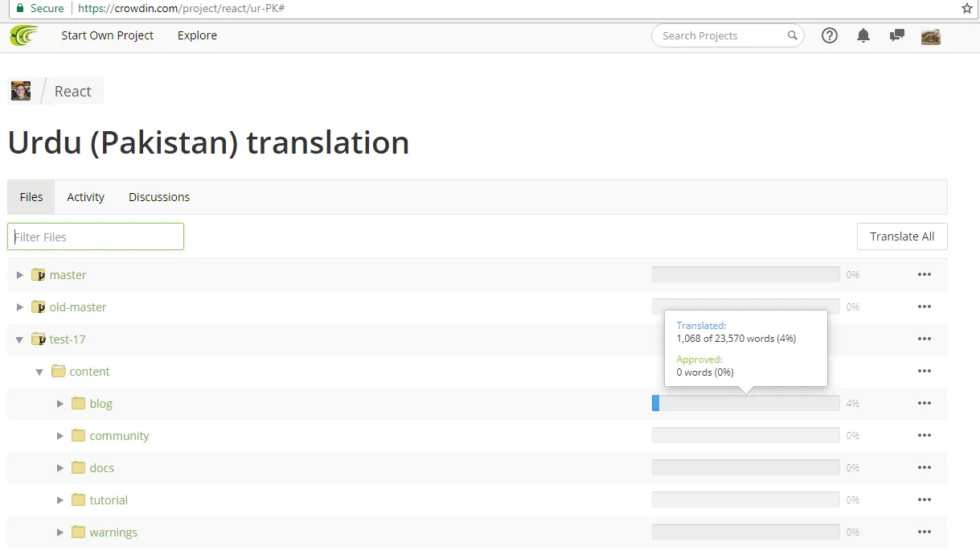The height and width of the screenshot is (551, 980).
Task: Open the user profile avatar
Action: click(x=931, y=36)
